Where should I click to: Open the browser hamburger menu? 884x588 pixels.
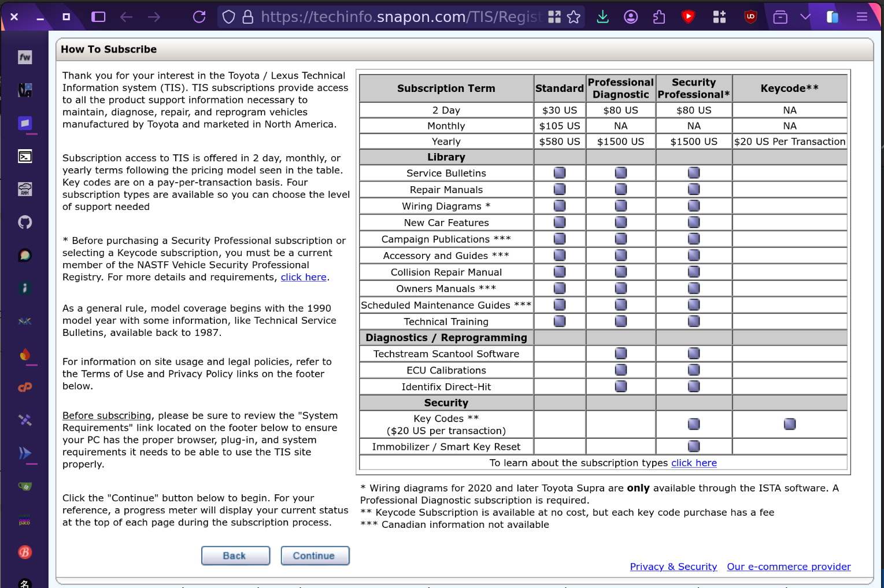click(x=862, y=17)
